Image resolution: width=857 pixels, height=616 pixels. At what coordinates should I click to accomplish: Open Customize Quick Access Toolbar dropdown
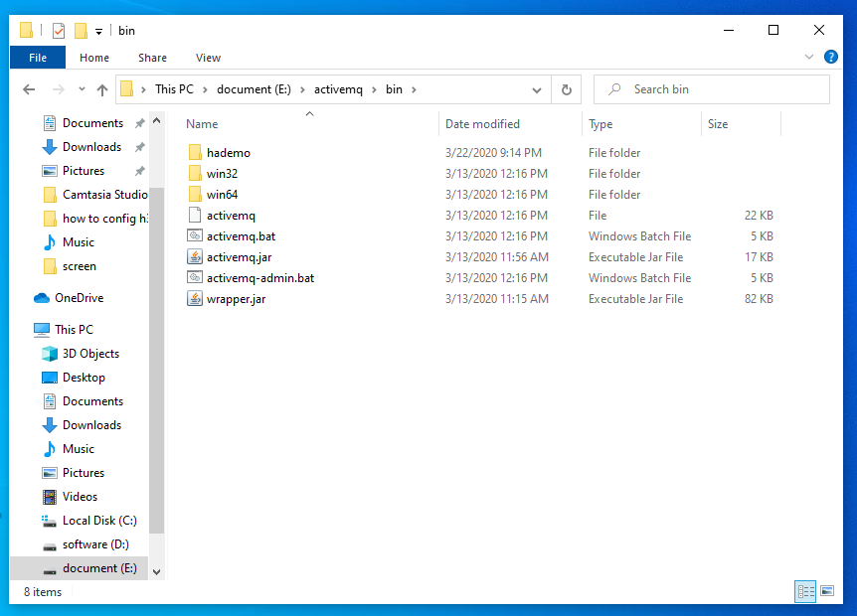pos(98,31)
